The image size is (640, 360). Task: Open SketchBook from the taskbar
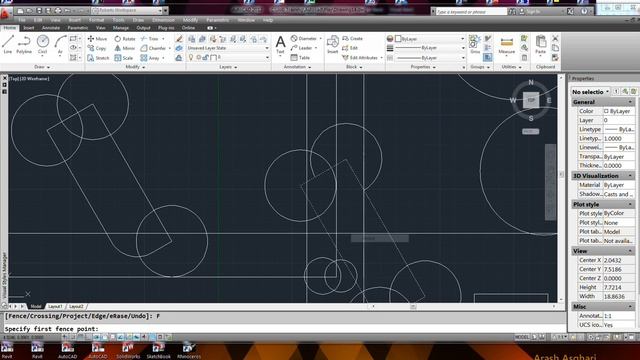(158, 350)
